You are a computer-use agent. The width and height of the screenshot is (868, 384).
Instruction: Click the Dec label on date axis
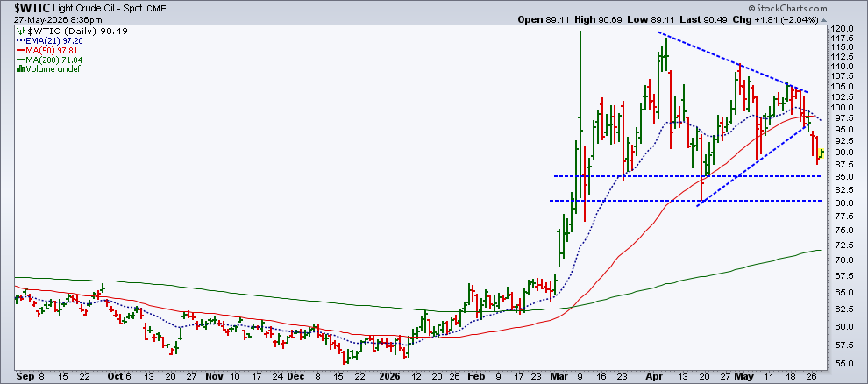294,376
